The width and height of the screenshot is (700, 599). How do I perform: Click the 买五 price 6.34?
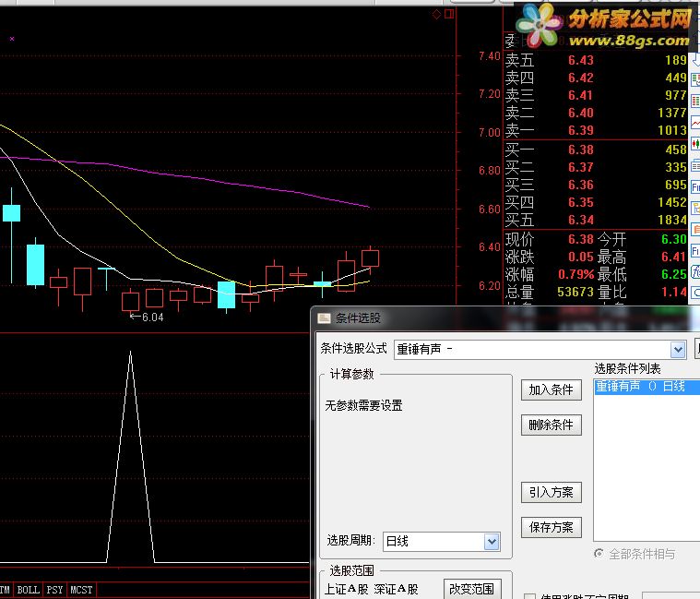[581, 220]
